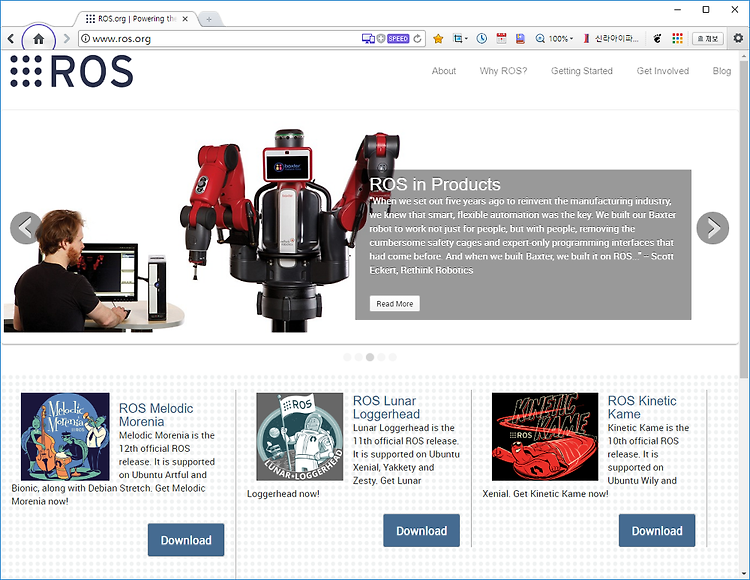The width and height of the screenshot is (750, 580).
Task: Toggle the purple SPEED mode badge
Action: 398,39
